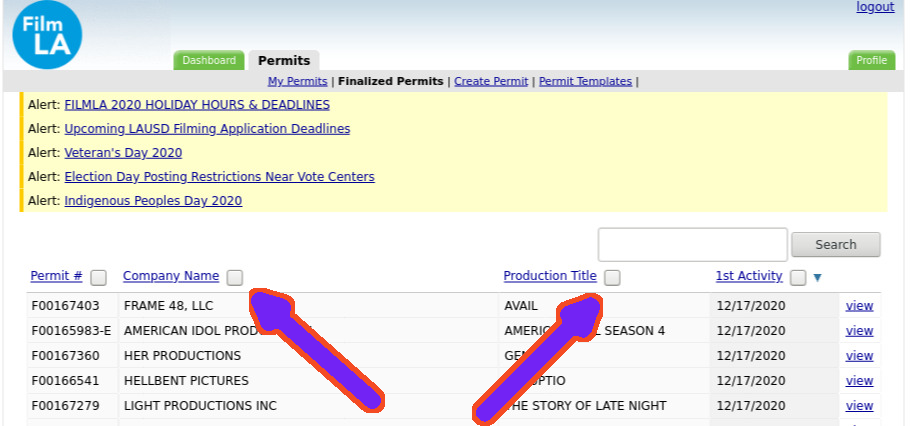Image resolution: width=919 pixels, height=426 pixels.
Task: Sort the table by the Company Name header
Action: pos(171,276)
